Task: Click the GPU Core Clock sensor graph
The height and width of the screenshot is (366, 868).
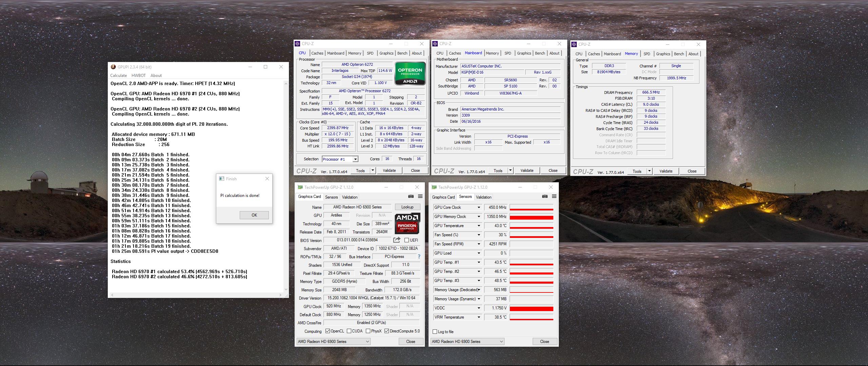Action: [x=531, y=207]
